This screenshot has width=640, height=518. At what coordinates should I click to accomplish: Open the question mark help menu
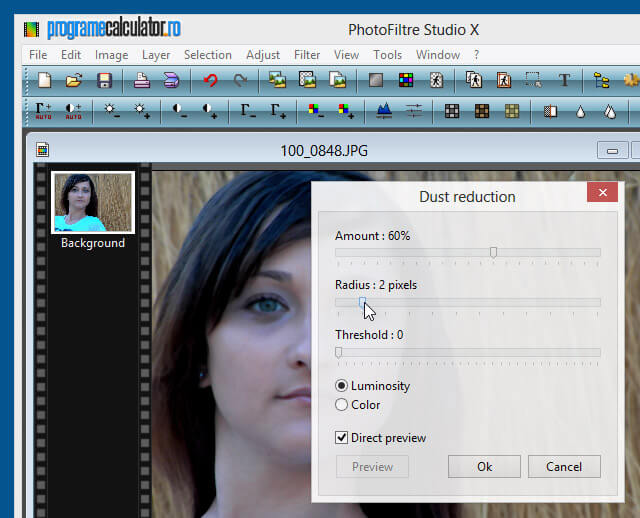tap(476, 55)
